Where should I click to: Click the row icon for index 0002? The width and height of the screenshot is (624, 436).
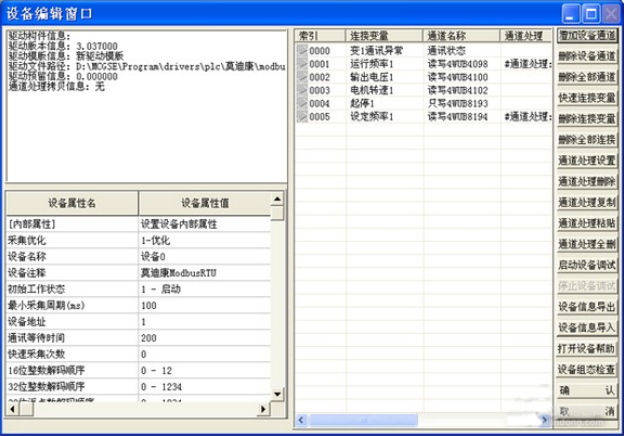302,76
